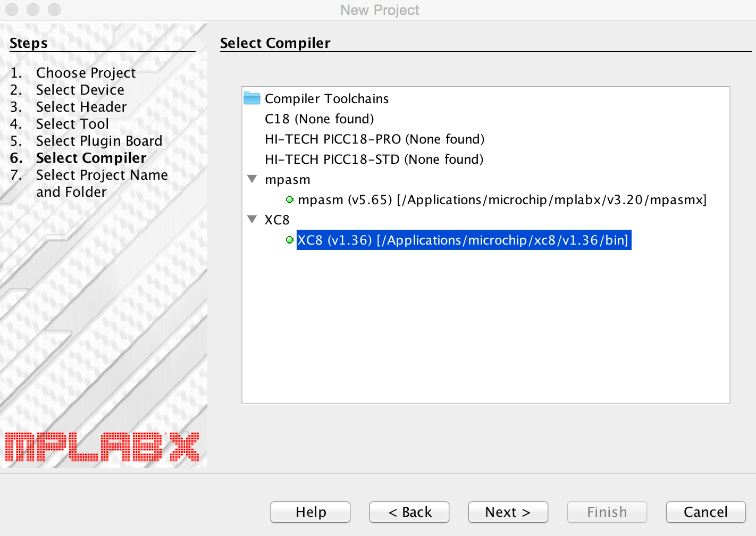Click the Compiler Toolchains folder icon

pyautogui.click(x=252, y=98)
